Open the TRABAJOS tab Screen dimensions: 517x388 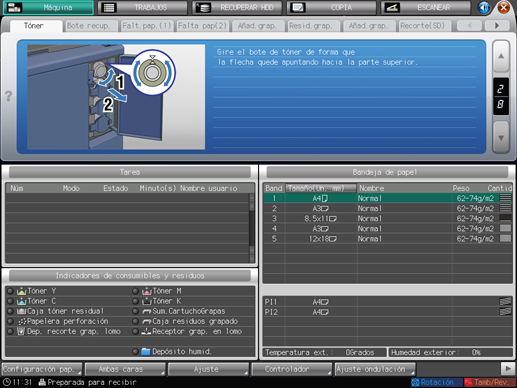click(142, 7)
